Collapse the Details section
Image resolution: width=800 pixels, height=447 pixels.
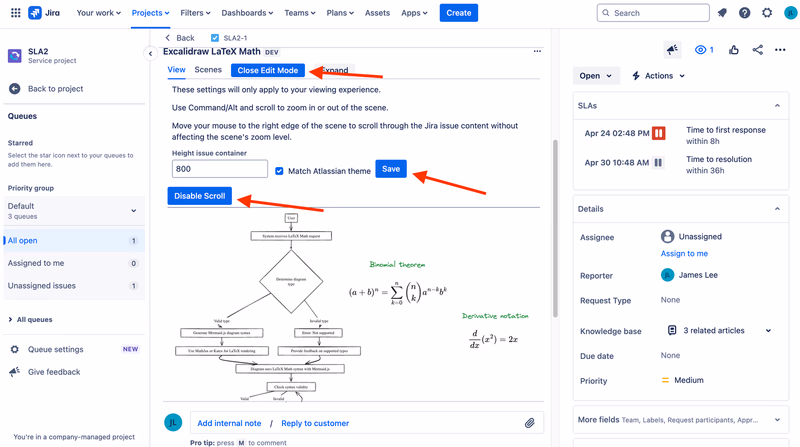[777, 209]
